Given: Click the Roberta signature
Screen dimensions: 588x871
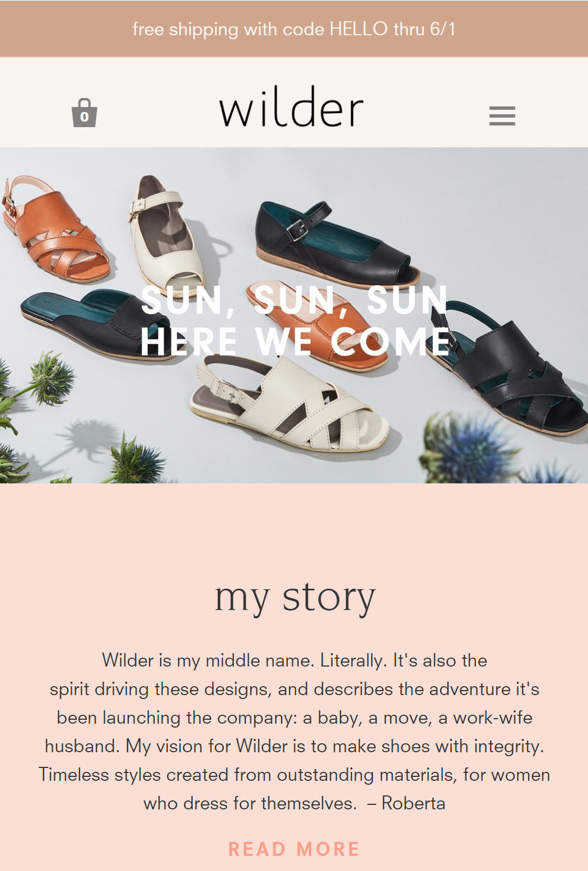Looking at the screenshot, I should pyautogui.click(x=413, y=803).
